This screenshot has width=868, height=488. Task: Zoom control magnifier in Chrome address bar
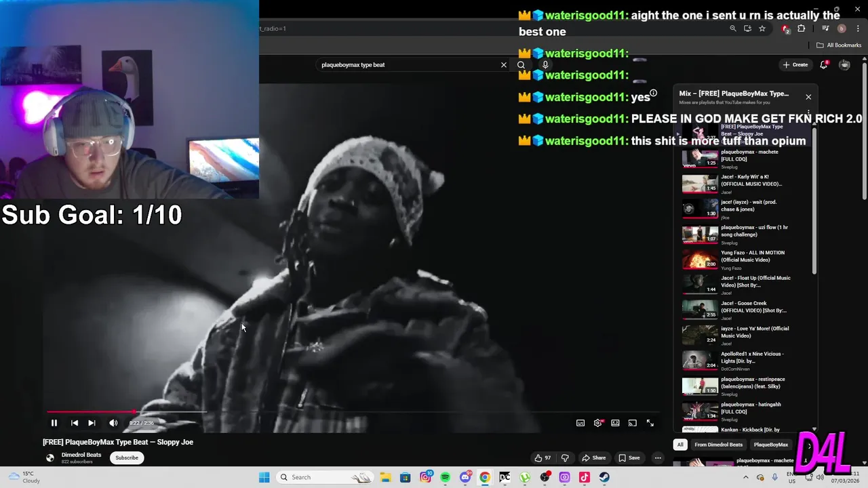coord(733,28)
